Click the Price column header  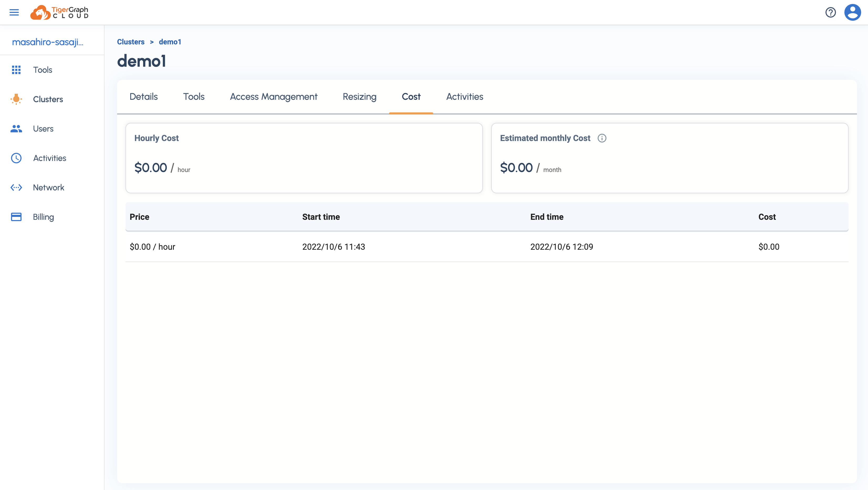[139, 217]
